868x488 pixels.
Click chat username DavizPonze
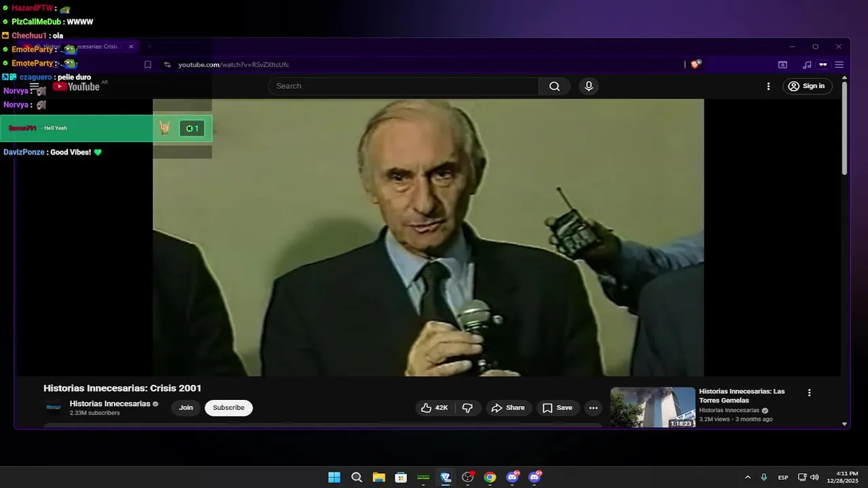click(x=24, y=152)
